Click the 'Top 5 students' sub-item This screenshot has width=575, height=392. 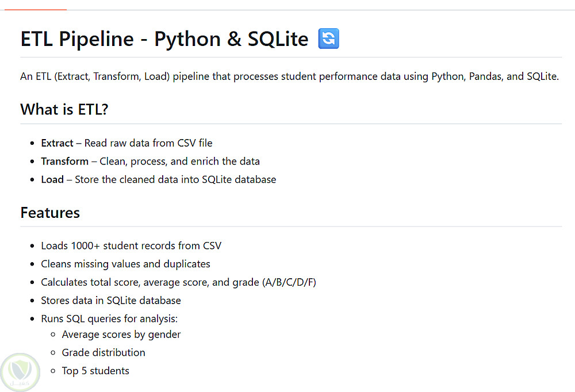(95, 371)
